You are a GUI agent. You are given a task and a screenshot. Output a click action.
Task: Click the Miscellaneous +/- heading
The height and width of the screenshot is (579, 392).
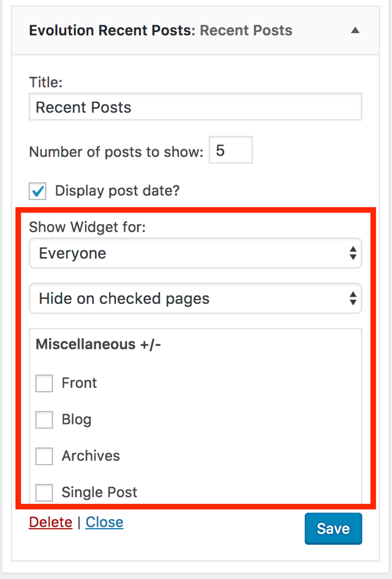click(x=98, y=344)
